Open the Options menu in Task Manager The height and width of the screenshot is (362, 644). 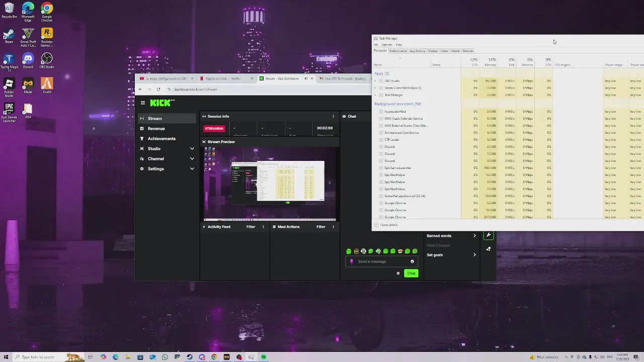(x=386, y=45)
